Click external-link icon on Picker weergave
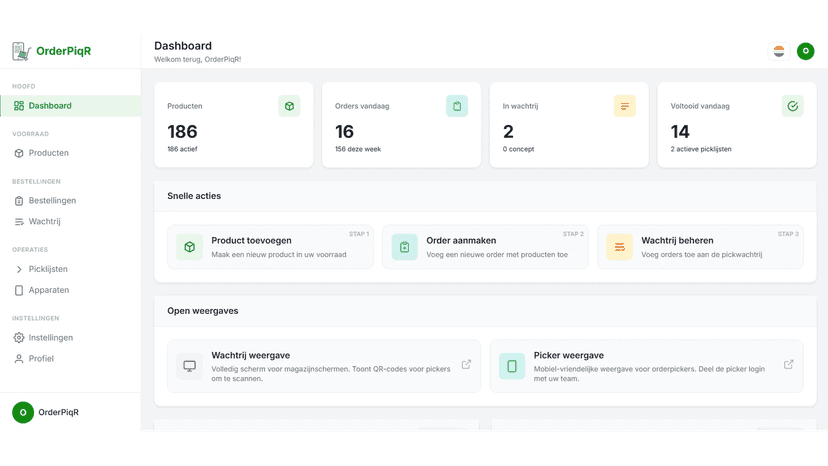Screen dimensions: 828x466 pos(788,365)
